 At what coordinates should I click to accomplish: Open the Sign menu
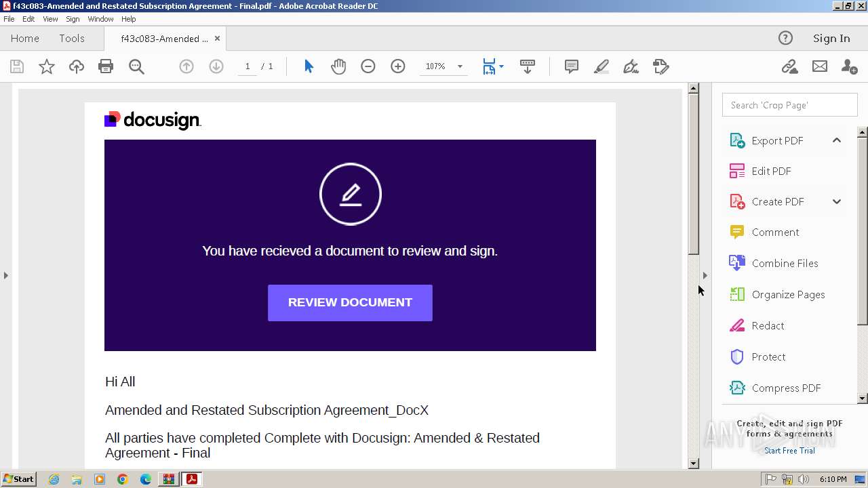(73, 19)
